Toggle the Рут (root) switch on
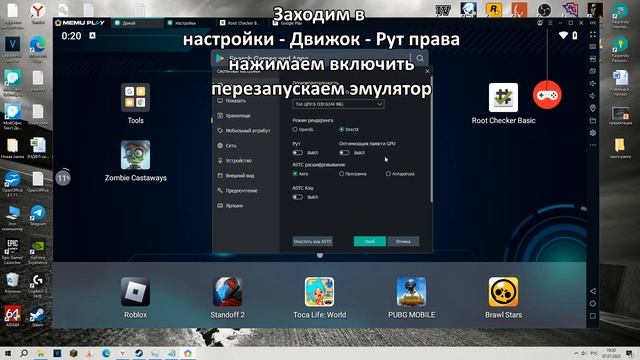Image resolution: width=640 pixels, height=360 pixels. (x=298, y=153)
